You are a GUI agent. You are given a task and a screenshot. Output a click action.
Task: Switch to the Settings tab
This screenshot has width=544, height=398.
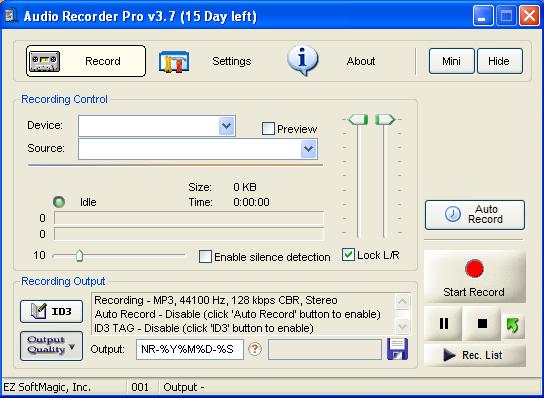pos(231,61)
